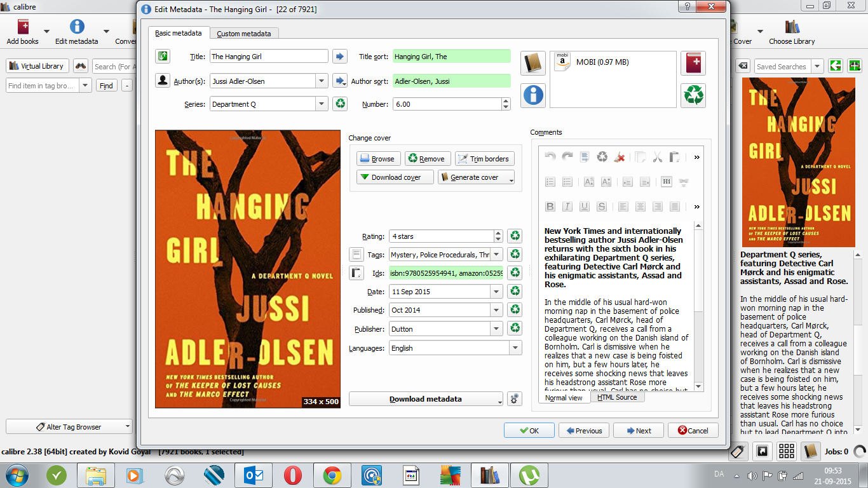Center-align the comment text
868x488 pixels.
[x=641, y=207]
